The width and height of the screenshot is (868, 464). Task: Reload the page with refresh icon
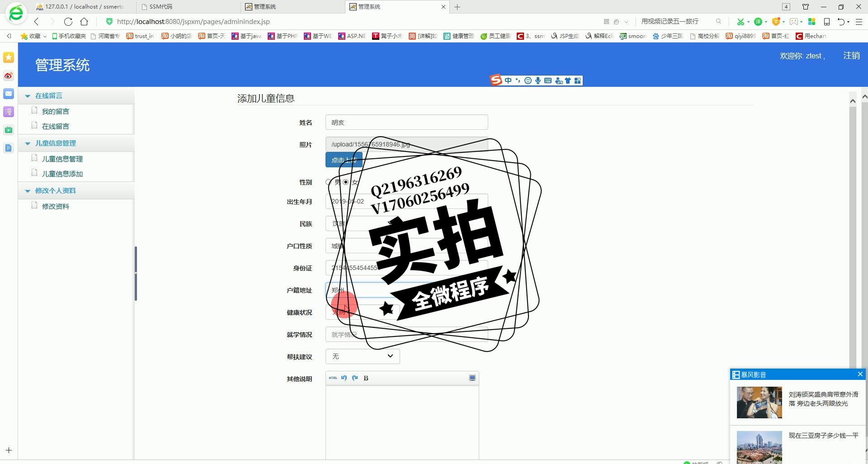pos(68,21)
